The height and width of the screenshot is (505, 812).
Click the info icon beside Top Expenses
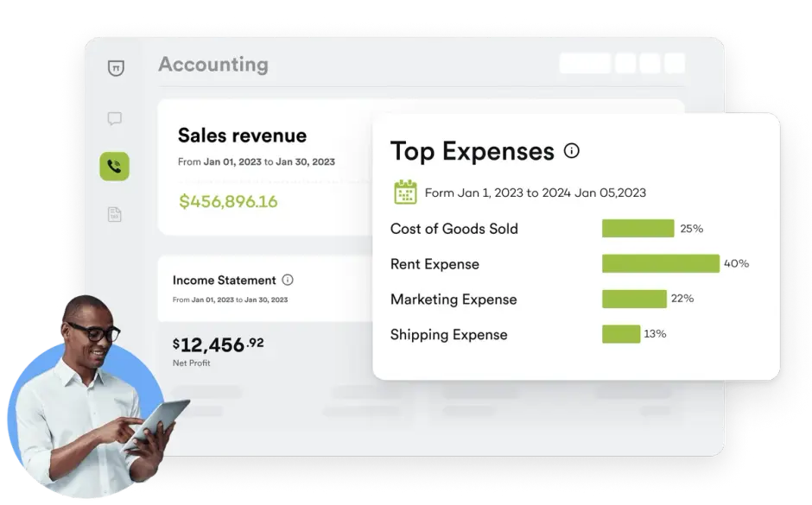click(572, 150)
